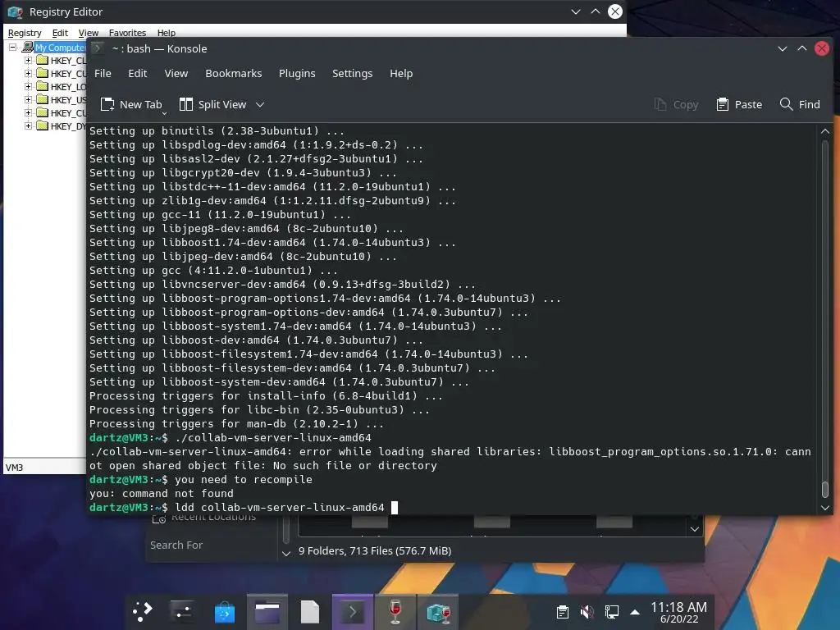Image resolution: width=840 pixels, height=630 pixels.
Task: Minimize the Registry Editor window
Action: point(576,11)
